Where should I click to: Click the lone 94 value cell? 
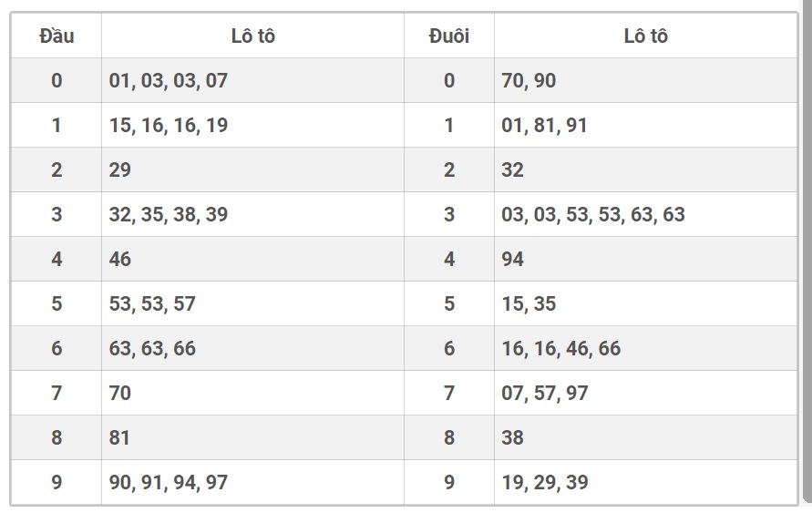(x=646, y=259)
